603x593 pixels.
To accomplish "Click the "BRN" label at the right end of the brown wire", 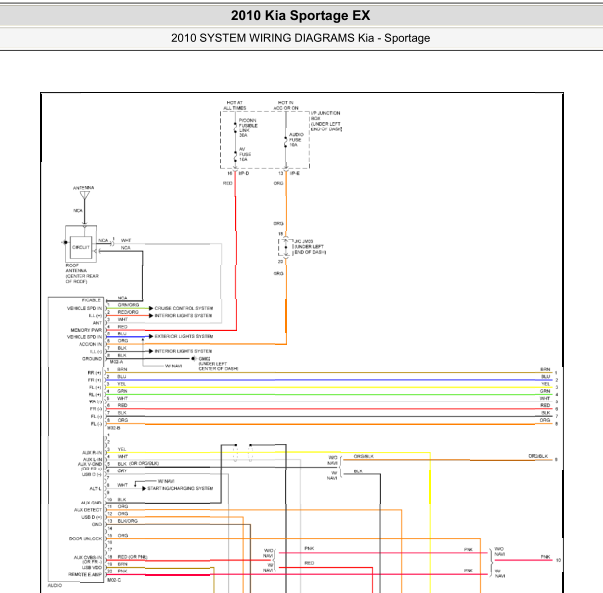I will pyautogui.click(x=545, y=370).
